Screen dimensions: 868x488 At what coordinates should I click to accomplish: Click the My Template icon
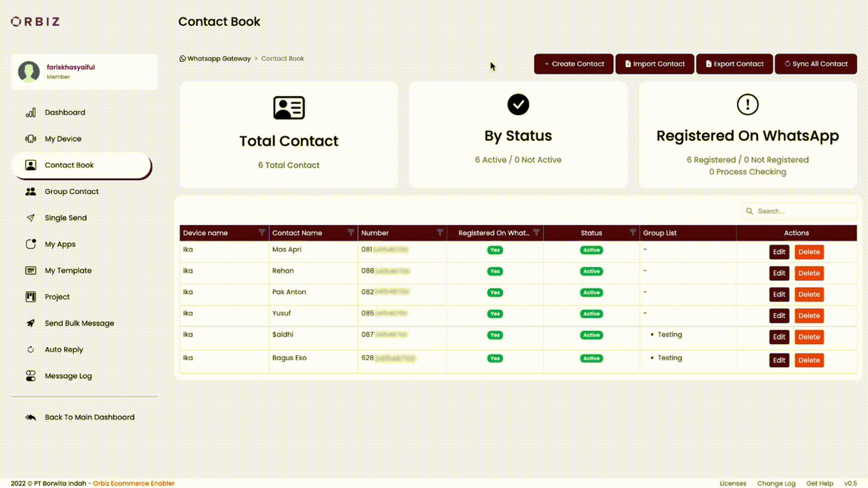(x=31, y=270)
